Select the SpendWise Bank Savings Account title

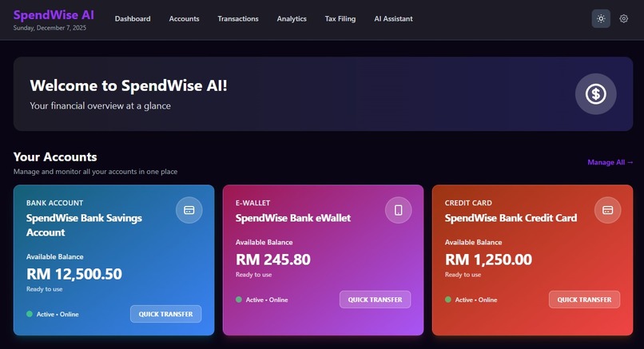point(84,225)
